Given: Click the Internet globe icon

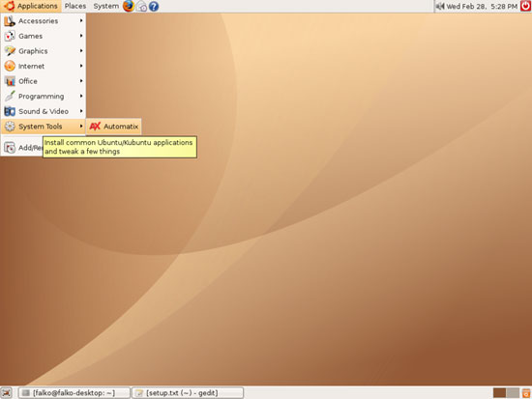Looking at the screenshot, I should (10, 66).
